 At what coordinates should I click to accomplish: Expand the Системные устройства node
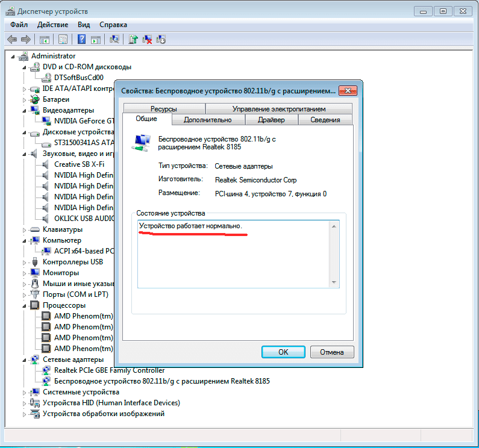click(25, 392)
